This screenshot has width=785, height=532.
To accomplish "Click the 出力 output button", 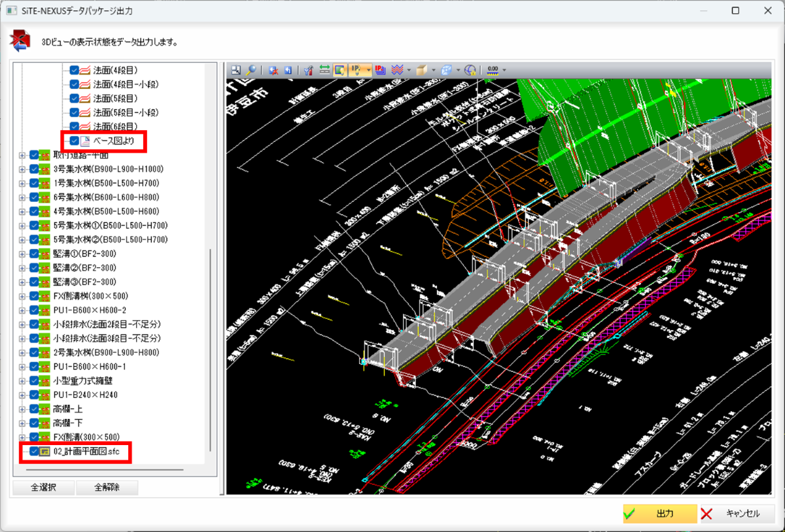I will point(659,514).
